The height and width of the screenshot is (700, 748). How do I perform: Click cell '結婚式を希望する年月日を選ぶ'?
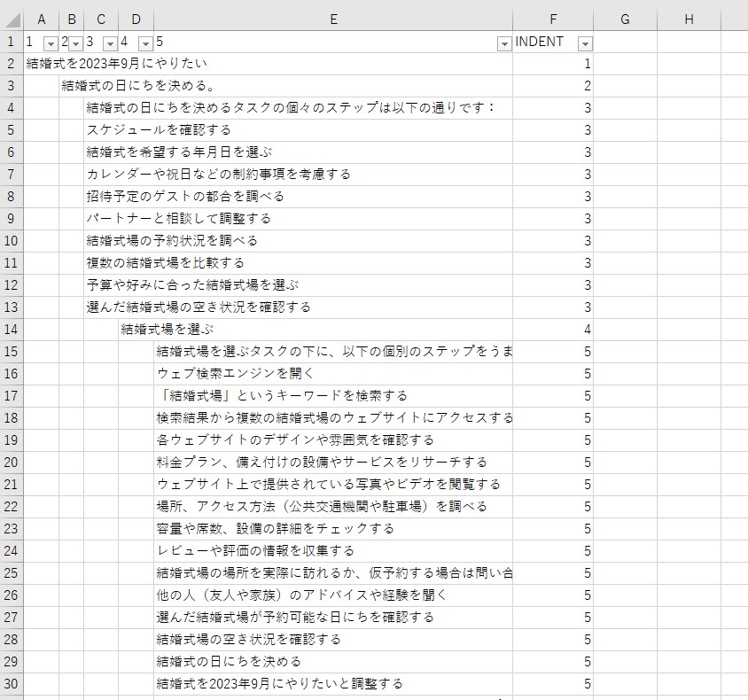click(x=179, y=152)
